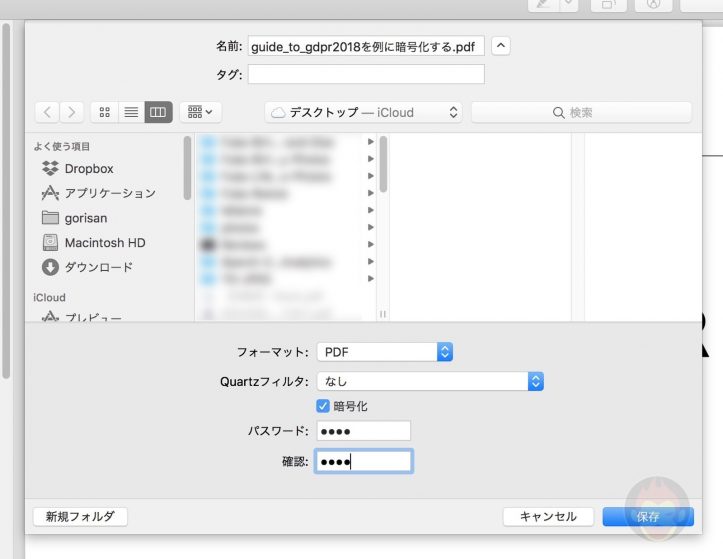Click the iCloud cloud icon in location popup
Image resolution: width=723 pixels, height=559 pixels.
click(278, 113)
